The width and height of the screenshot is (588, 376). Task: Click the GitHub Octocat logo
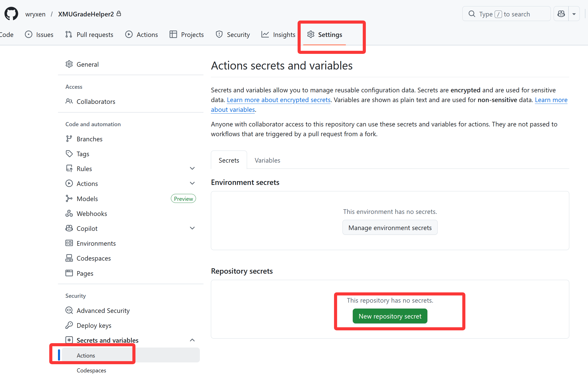(x=11, y=14)
